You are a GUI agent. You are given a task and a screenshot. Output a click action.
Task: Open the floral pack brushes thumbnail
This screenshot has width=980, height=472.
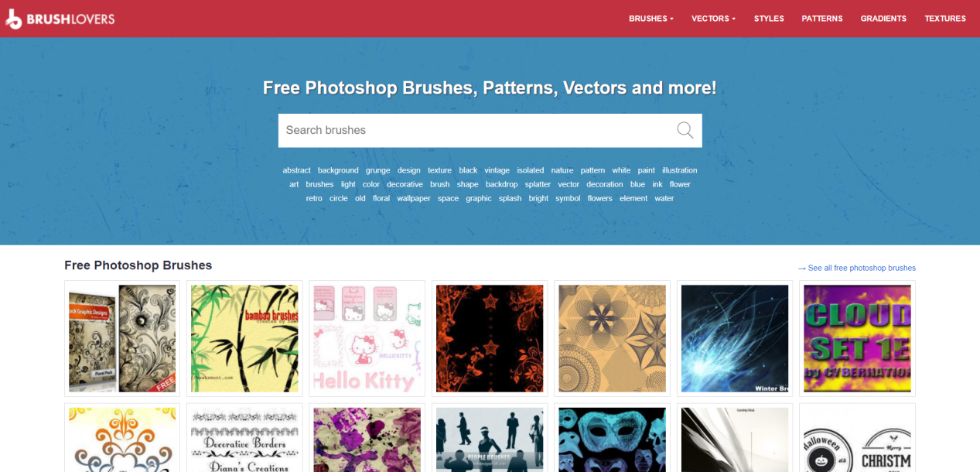(x=122, y=338)
